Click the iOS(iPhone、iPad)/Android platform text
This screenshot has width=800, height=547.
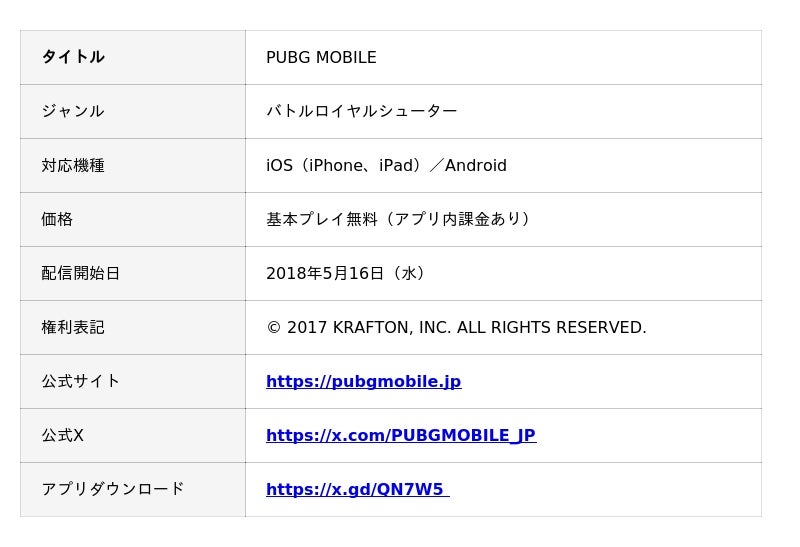tap(386, 165)
